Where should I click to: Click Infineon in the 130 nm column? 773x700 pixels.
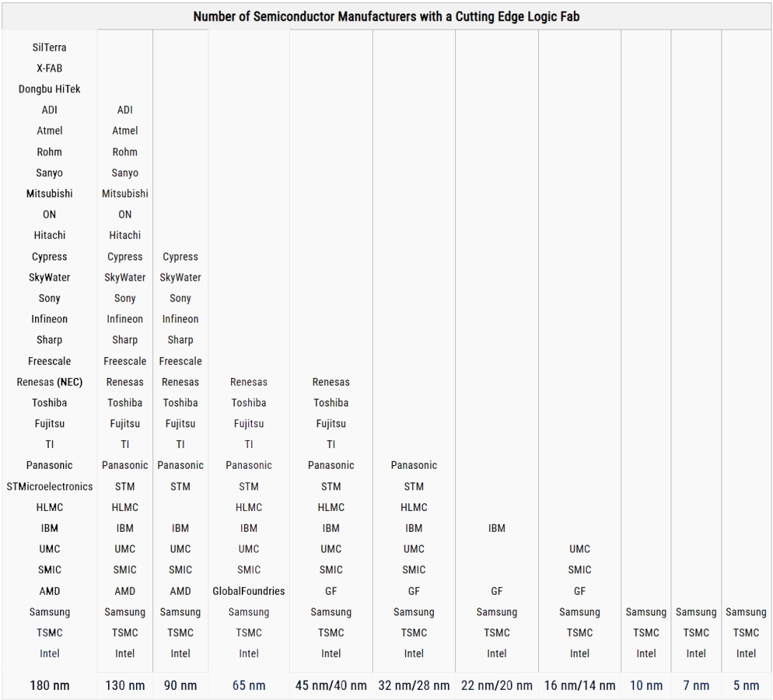[125, 319]
